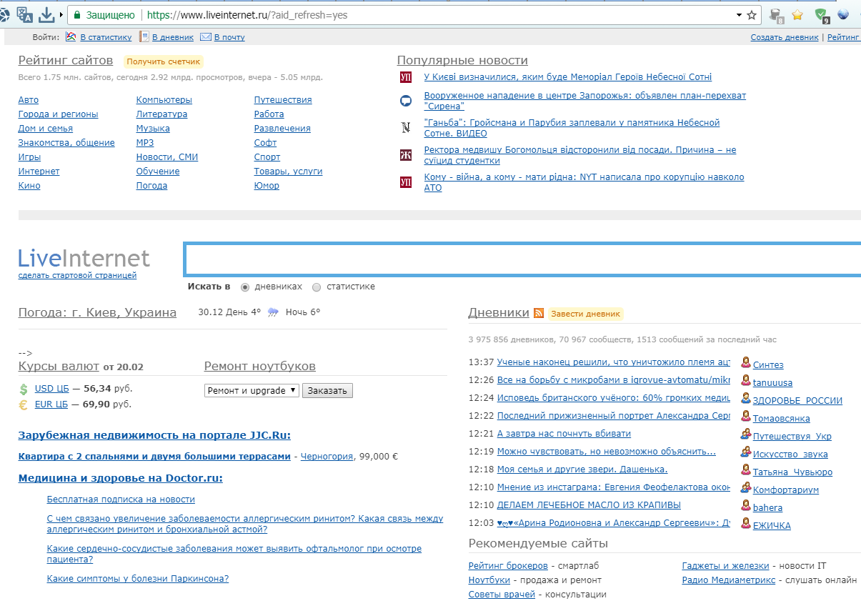
Task: Click the envelope icon beside В почту
Action: click(x=206, y=36)
